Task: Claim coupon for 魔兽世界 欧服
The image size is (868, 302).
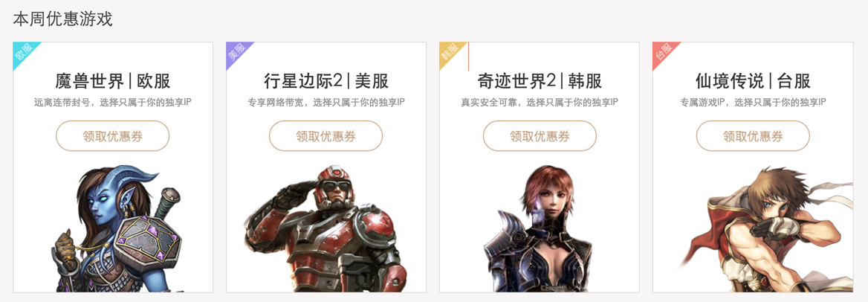Action: point(112,136)
